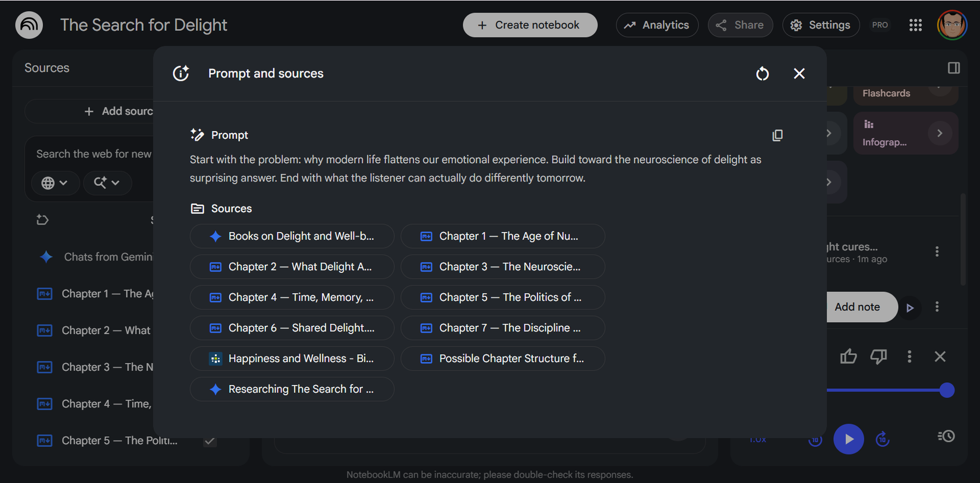Open Settings
This screenshot has height=483, width=980.
click(x=821, y=25)
